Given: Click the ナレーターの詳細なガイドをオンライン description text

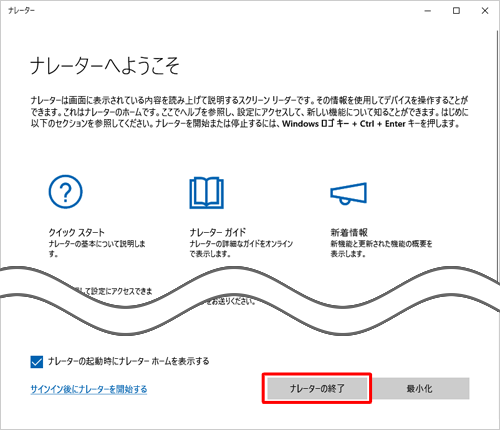Looking at the screenshot, I should tap(241, 249).
